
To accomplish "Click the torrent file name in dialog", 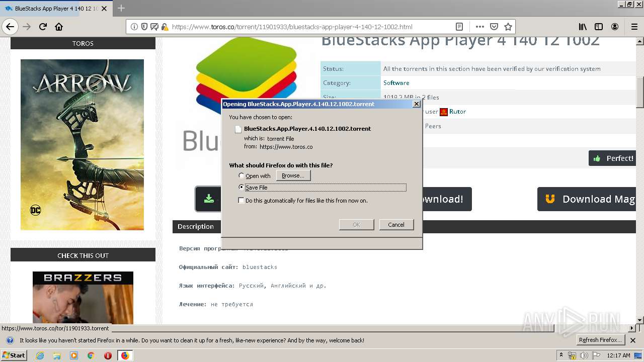I will tap(307, 129).
